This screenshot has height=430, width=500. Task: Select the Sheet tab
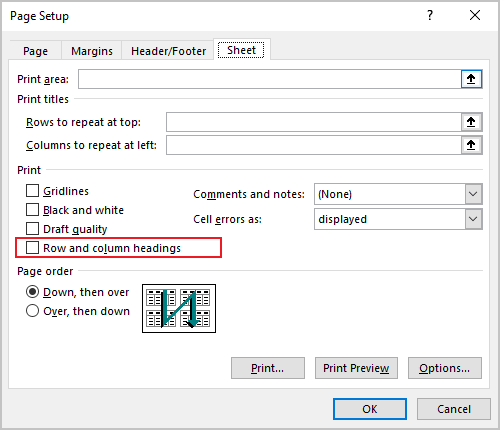pyautogui.click(x=241, y=50)
